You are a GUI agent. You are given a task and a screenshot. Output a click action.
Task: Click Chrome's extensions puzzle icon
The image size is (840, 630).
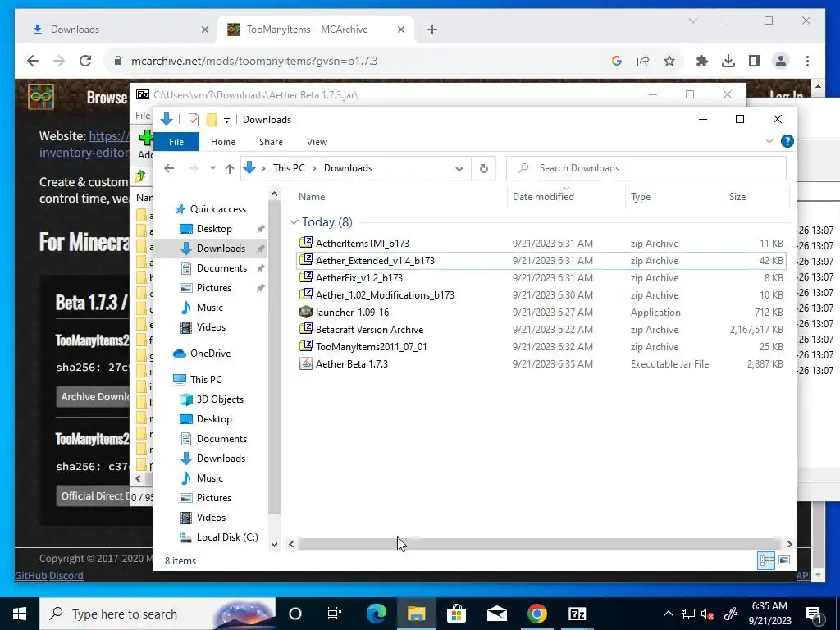pyautogui.click(x=702, y=61)
